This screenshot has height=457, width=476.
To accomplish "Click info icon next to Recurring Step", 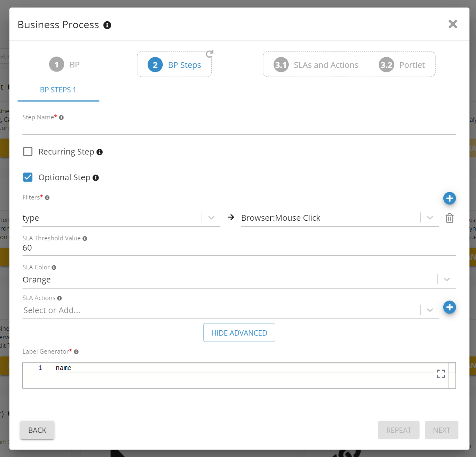I will (x=99, y=152).
